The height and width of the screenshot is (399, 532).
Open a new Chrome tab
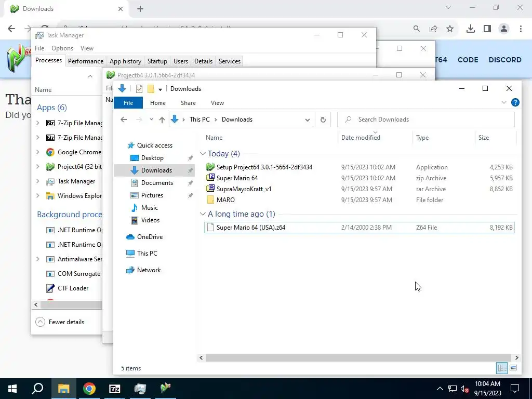pos(140,9)
